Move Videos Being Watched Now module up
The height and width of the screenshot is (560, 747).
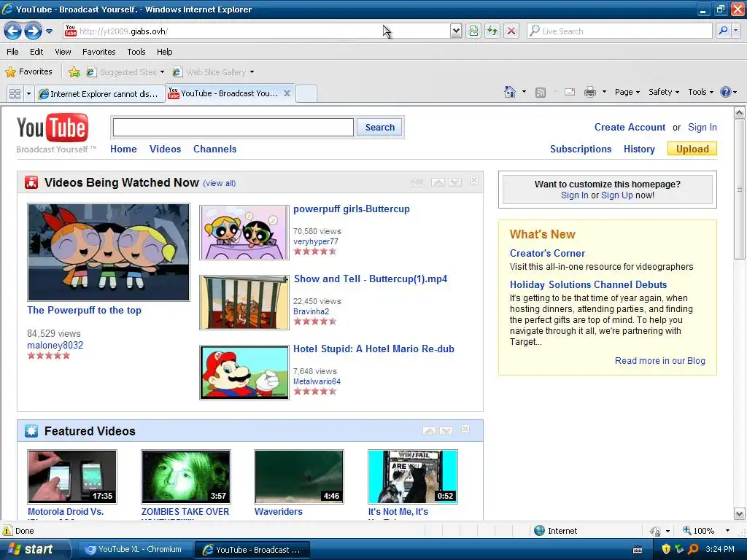(x=438, y=182)
